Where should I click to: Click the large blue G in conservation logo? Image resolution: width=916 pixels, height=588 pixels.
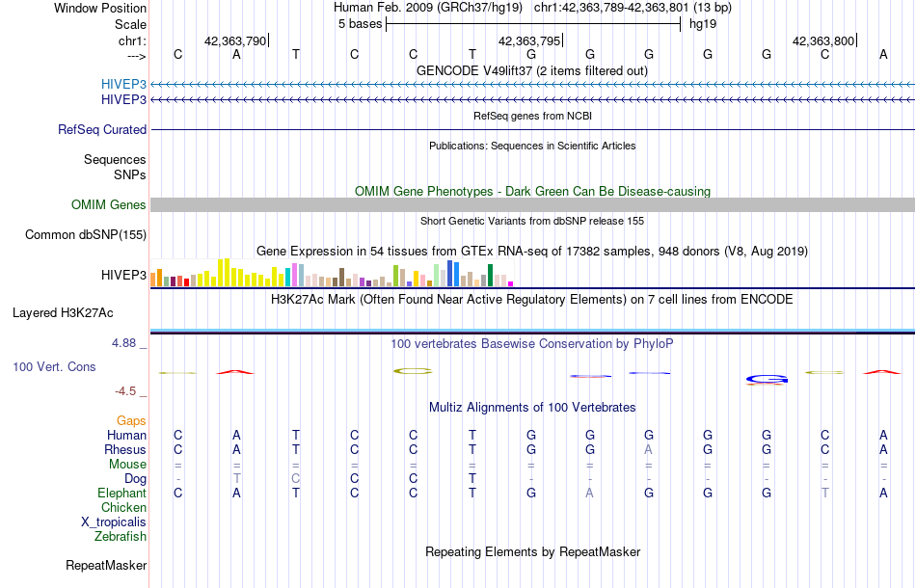click(768, 380)
